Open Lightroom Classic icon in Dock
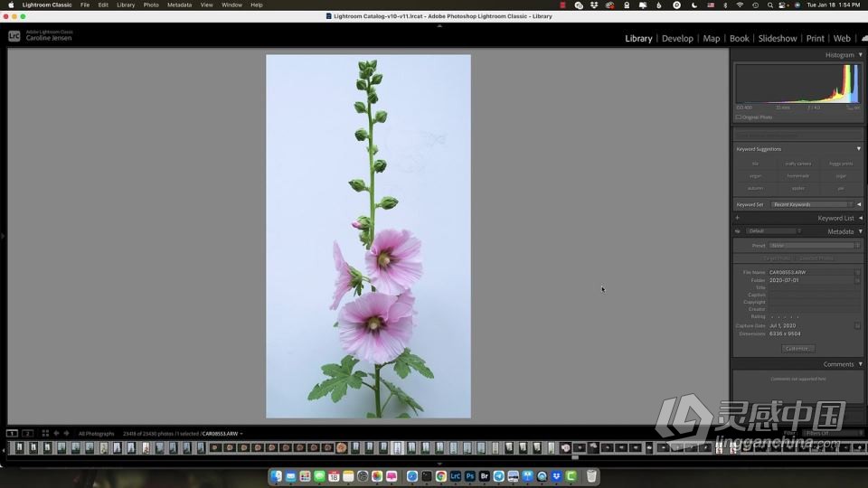Viewport: 868px width, 488px height. click(455, 476)
